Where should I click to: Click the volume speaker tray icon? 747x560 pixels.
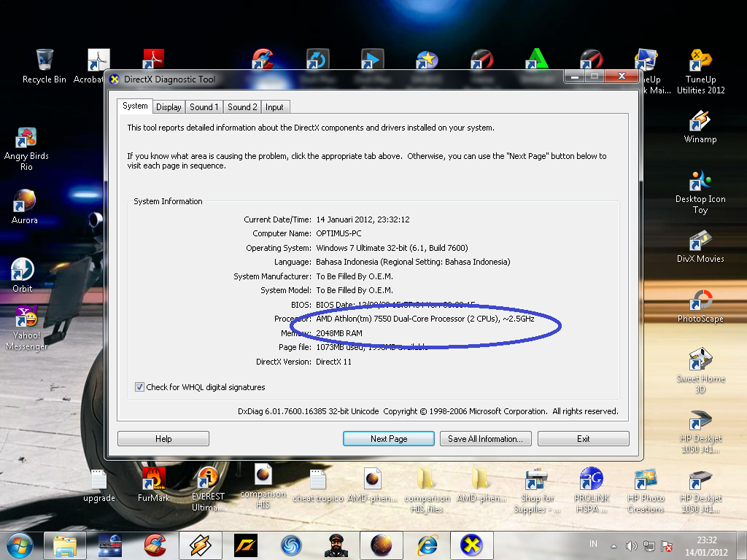(632, 546)
